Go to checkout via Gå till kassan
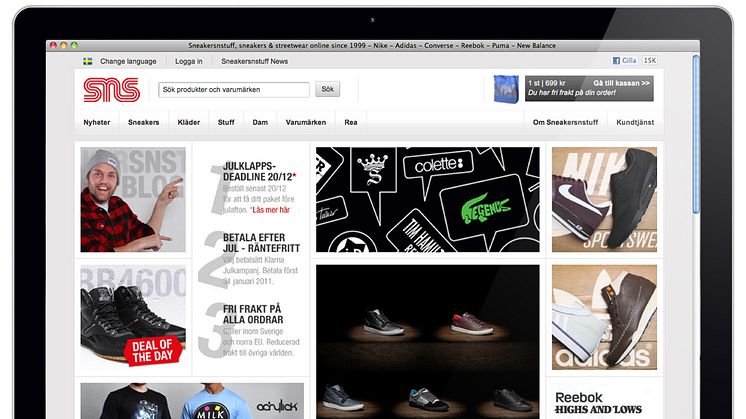Viewport: 746px width, 419px height. point(621,83)
